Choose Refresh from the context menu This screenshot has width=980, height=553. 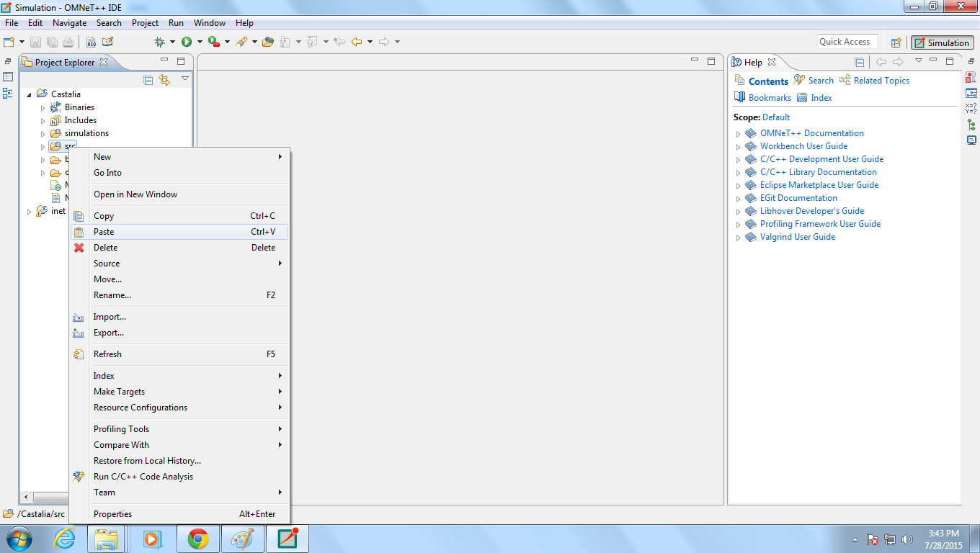179,354
